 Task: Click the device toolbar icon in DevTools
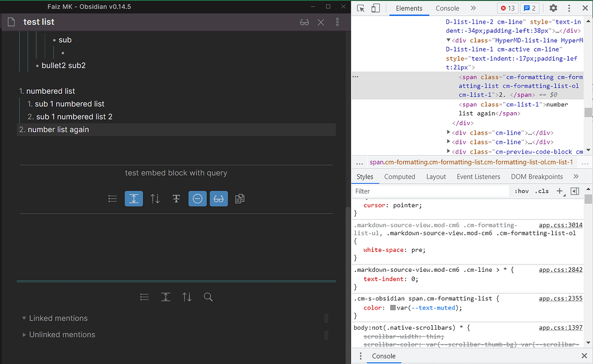coord(375,8)
